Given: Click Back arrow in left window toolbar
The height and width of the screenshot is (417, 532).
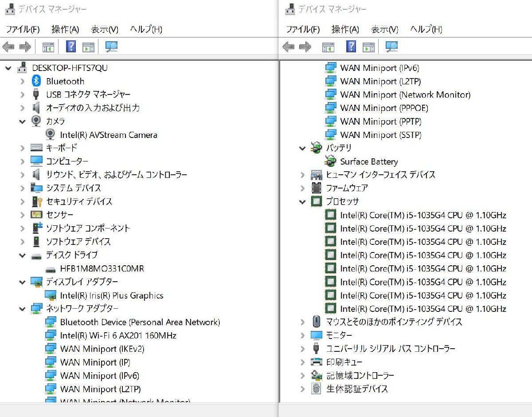Looking at the screenshot, I should click(x=8, y=47).
